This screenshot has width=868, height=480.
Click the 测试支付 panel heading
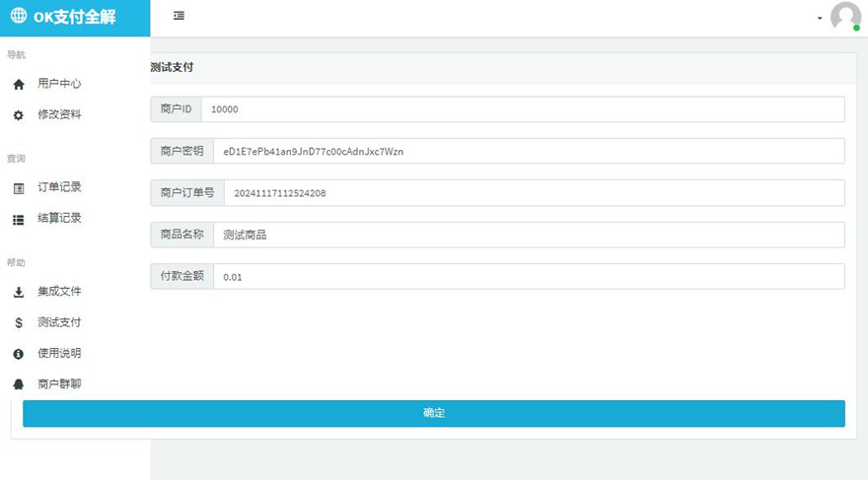pos(172,67)
